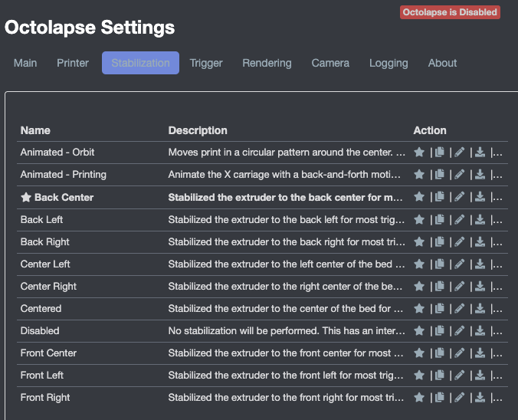Export the Back Right profile

click(x=480, y=242)
